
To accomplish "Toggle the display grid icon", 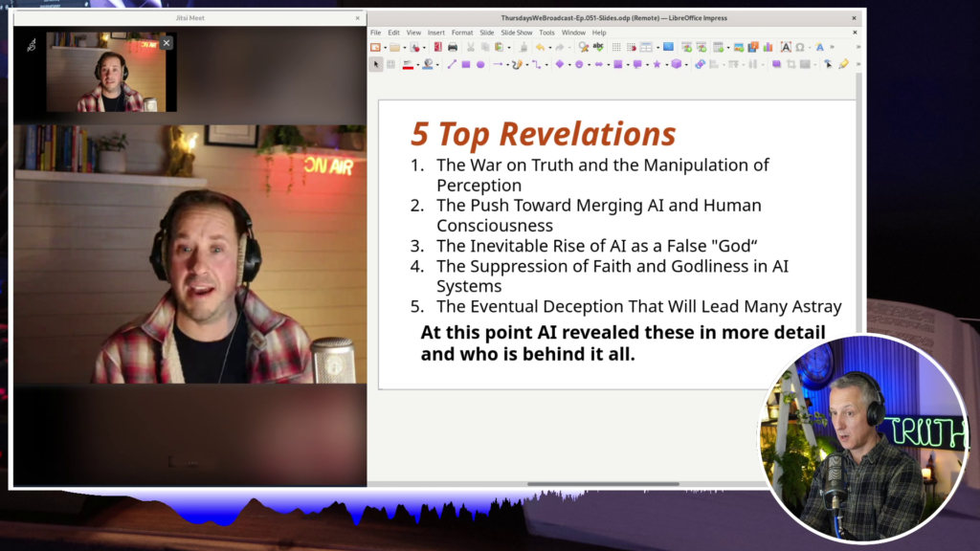I will pos(616,47).
